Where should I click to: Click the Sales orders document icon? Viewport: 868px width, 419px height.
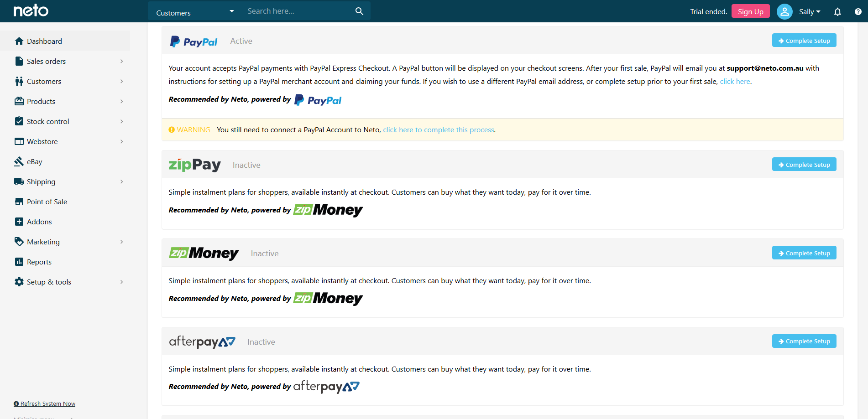click(x=19, y=61)
